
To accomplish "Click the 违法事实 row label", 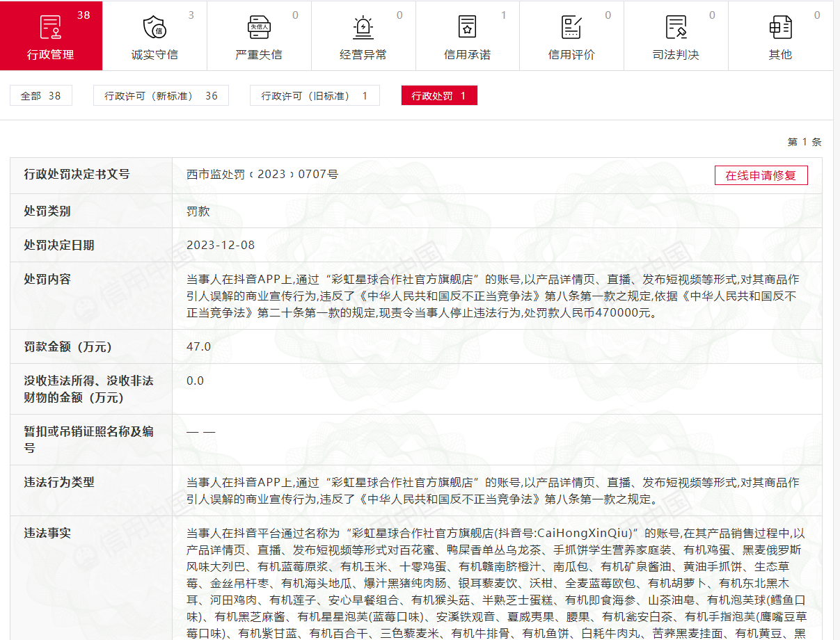I will point(47,533).
